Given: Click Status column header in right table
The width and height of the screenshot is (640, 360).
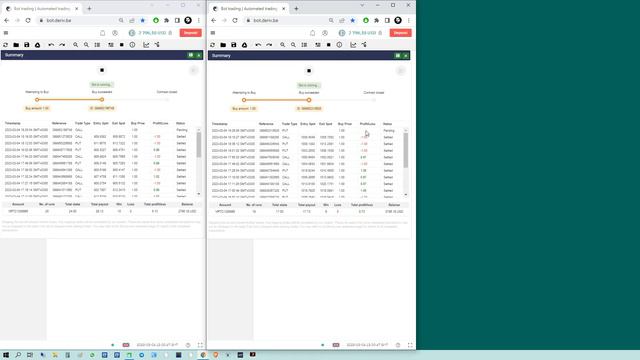Looking at the screenshot, I should [x=387, y=124].
